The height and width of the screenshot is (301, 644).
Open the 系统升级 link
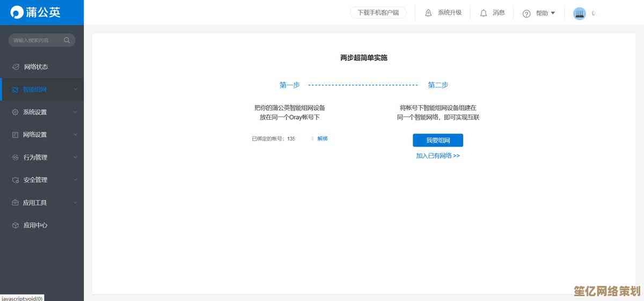point(450,13)
